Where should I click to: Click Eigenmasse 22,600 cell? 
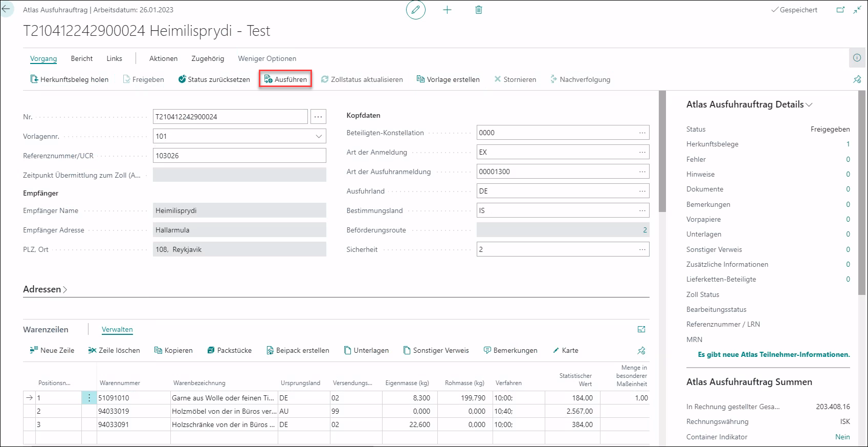(410, 424)
